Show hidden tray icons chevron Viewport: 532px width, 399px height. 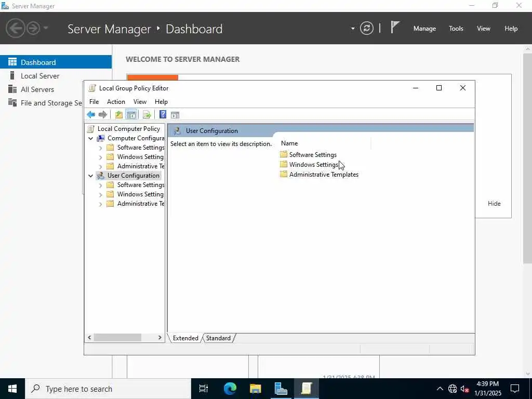[440, 389]
